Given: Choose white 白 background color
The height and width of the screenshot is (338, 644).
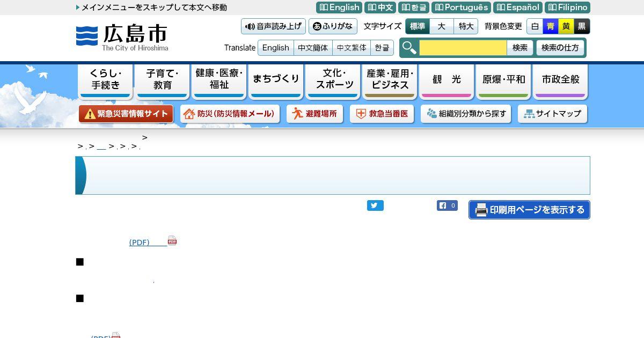Looking at the screenshot, I should coord(535,26).
